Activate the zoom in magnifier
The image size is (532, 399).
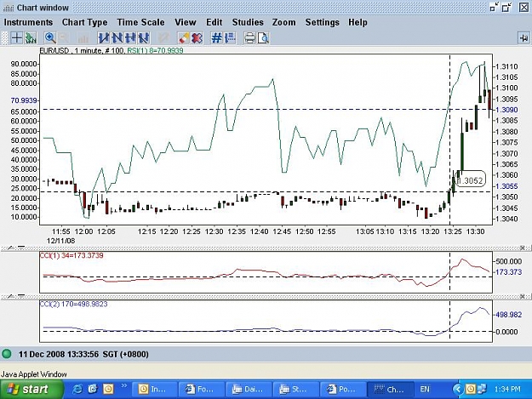tap(50, 37)
